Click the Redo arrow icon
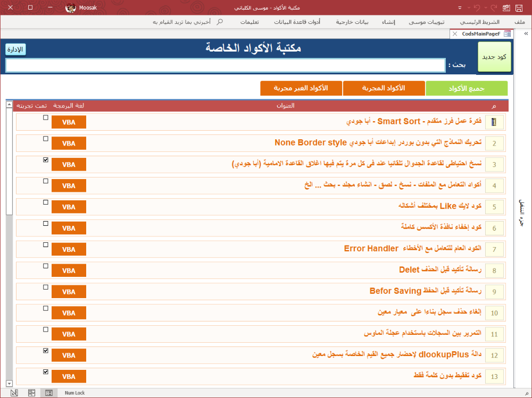Screen dimensions: 532x398 [494, 8]
